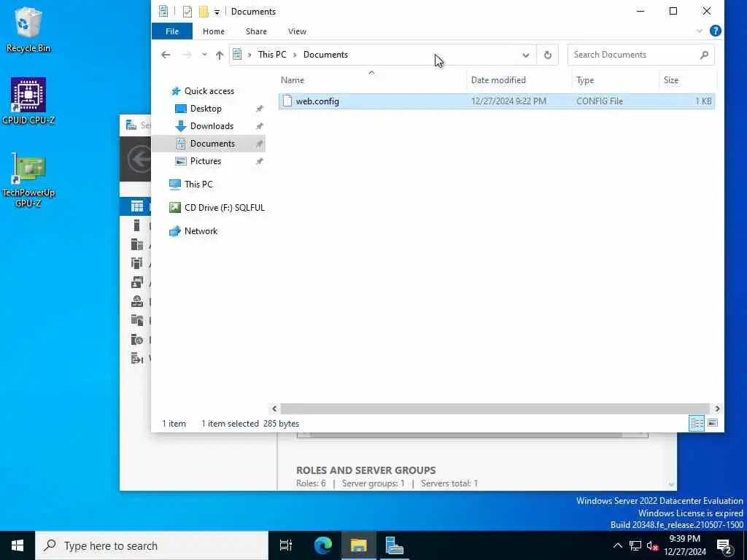
Task: Select Network in the navigation pane
Action: (x=201, y=231)
